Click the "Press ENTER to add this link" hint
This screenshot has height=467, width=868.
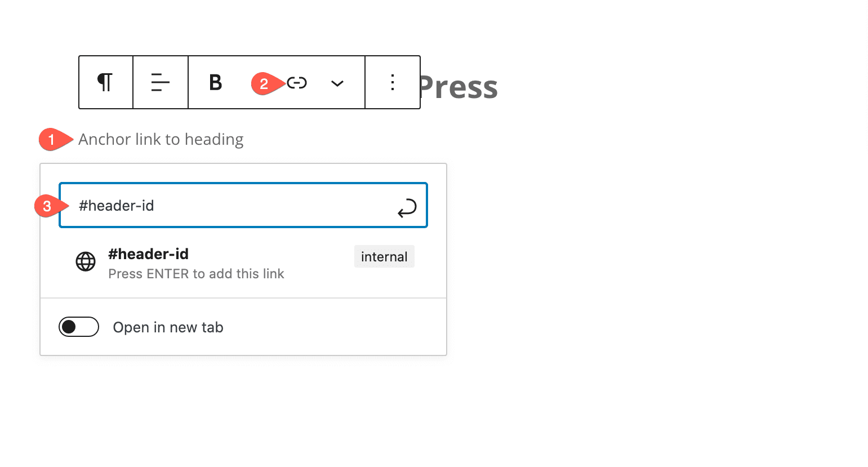(196, 274)
